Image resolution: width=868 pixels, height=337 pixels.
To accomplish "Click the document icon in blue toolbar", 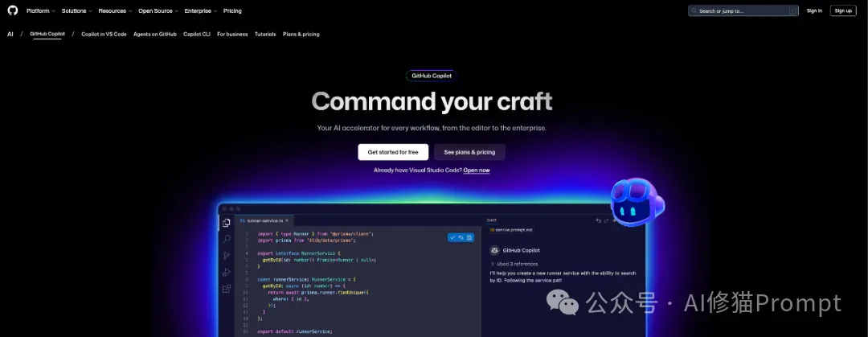I will tap(469, 237).
